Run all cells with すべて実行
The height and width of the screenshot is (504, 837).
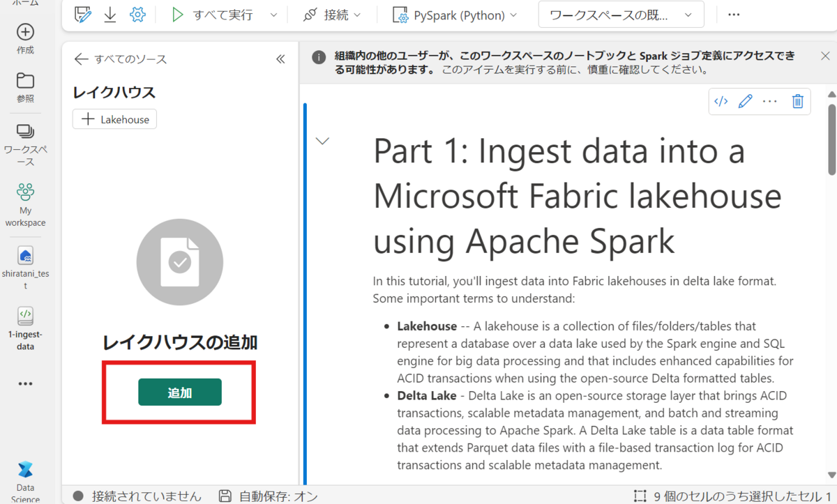213,15
